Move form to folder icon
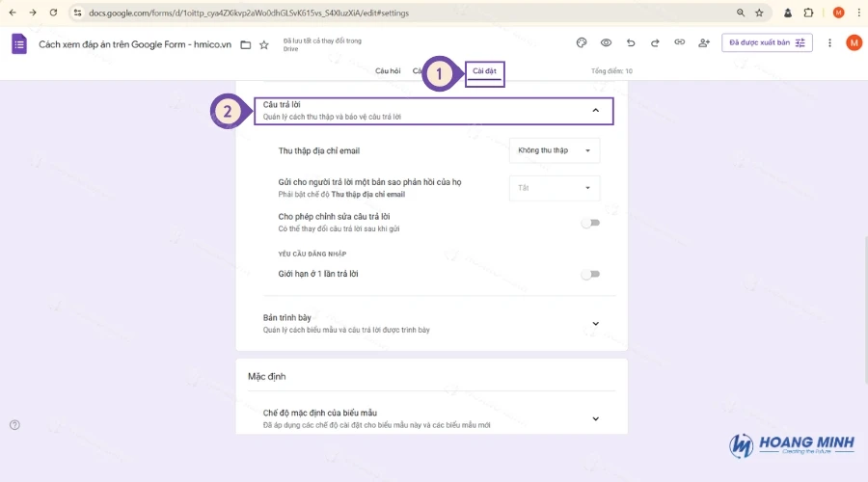 (246, 44)
